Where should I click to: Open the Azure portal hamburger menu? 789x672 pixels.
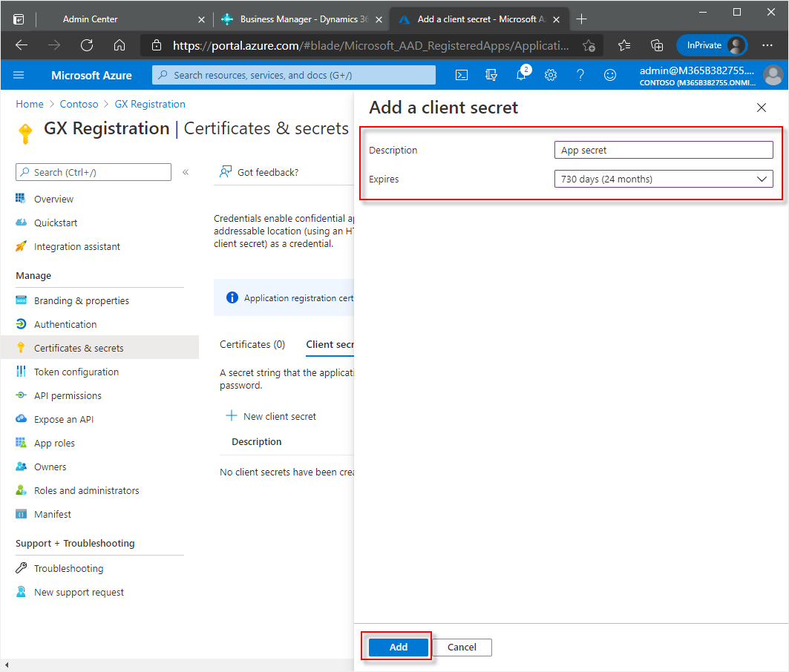coord(19,75)
